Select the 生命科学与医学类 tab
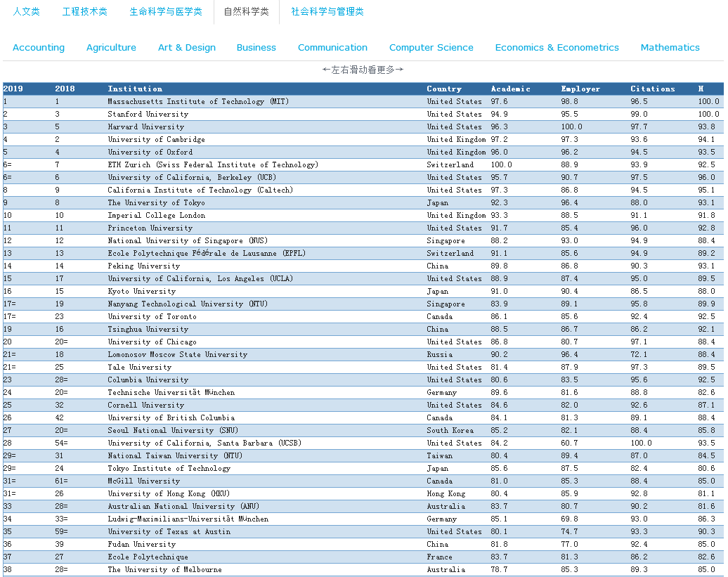 pos(165,12)
